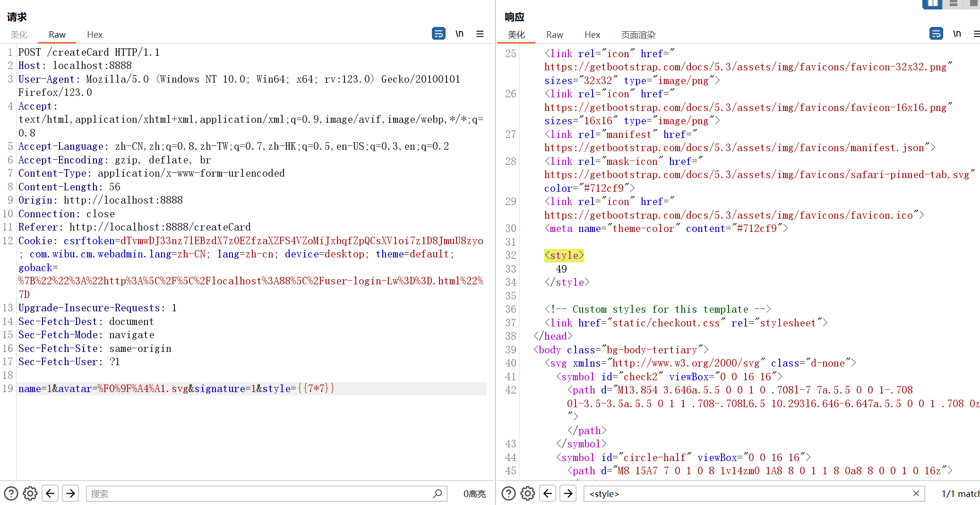The width and height of the screenshot is (980, 505).
Task: Click the value 49 in response
Action: [561, 269]
